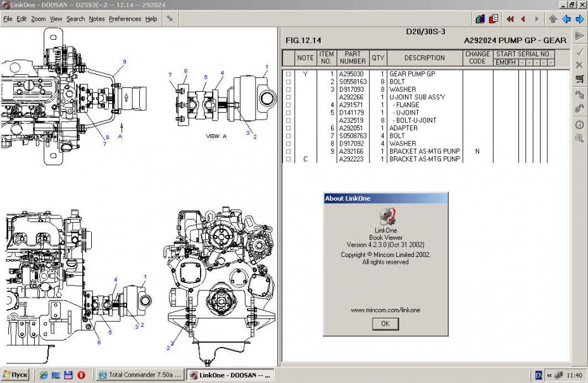Open the Search menu
588x383 pixels.
coord(75,19)
